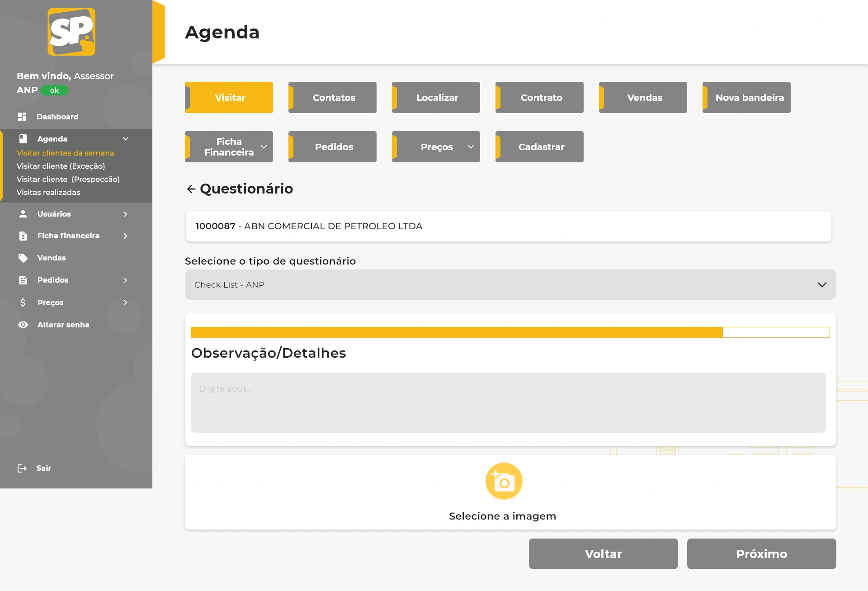Open Visitas realizadas in sidebar
This screenshot has width=868, height=591.
(48, 192)
